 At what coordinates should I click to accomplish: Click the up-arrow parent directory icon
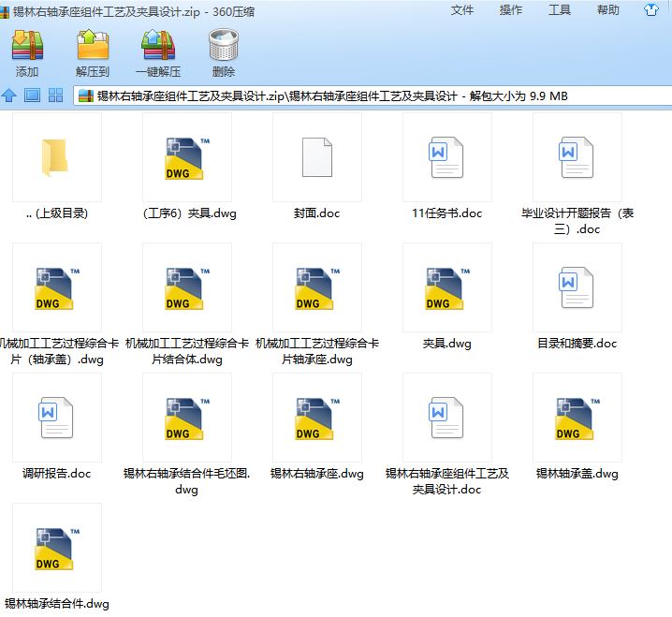[9, 95]
